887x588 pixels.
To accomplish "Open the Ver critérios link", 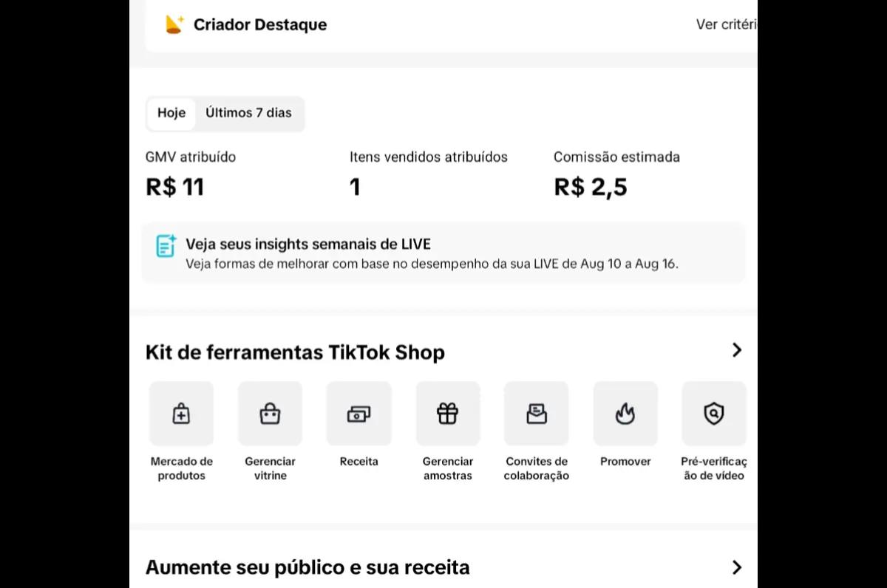I will coord(727,24).
